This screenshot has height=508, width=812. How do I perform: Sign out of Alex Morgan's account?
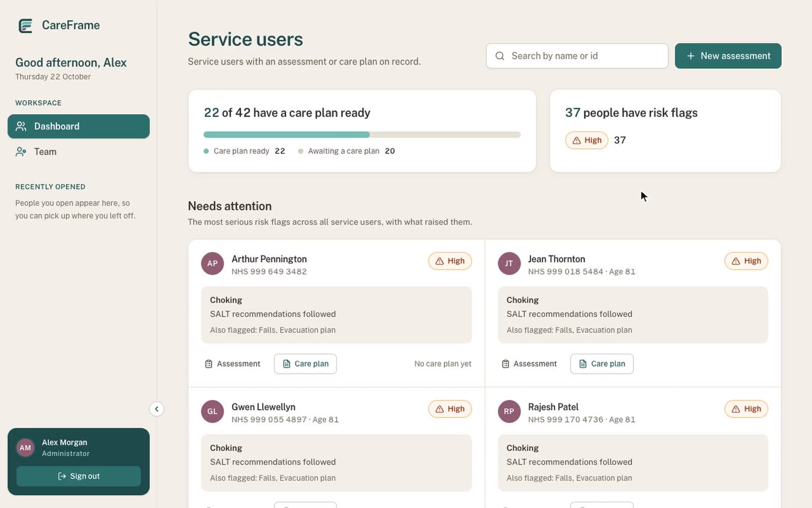tap(79, 476)
